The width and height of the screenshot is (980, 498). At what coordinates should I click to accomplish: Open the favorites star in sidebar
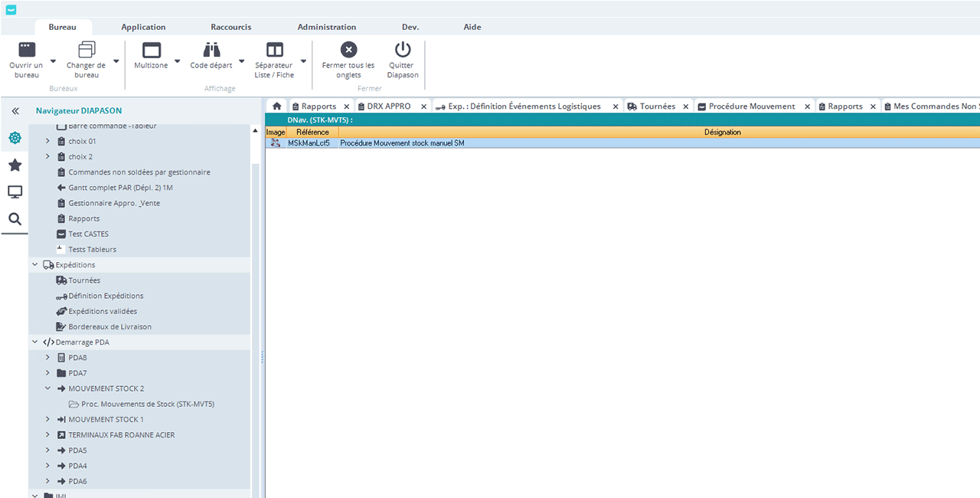(x=15, y=165)
